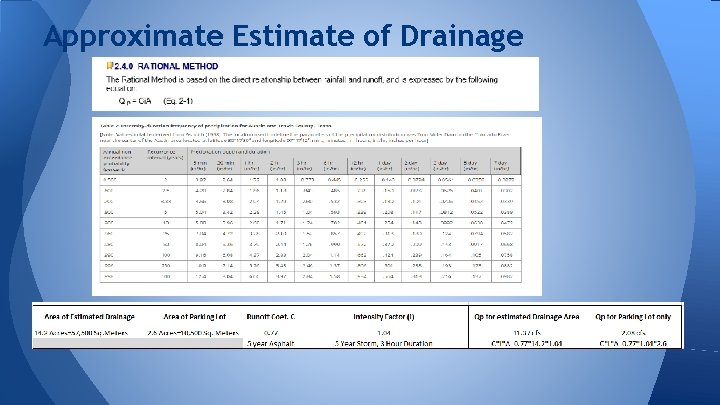
Task: Click the 2.4.0 RATIONAL METHOD heading
Action: (x=166, y=66)
